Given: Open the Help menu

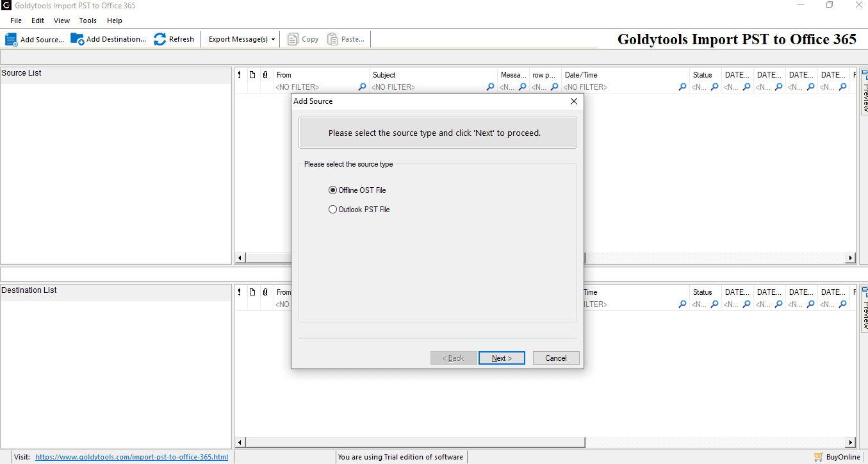Looking at the screenshot, I should 115,20.
